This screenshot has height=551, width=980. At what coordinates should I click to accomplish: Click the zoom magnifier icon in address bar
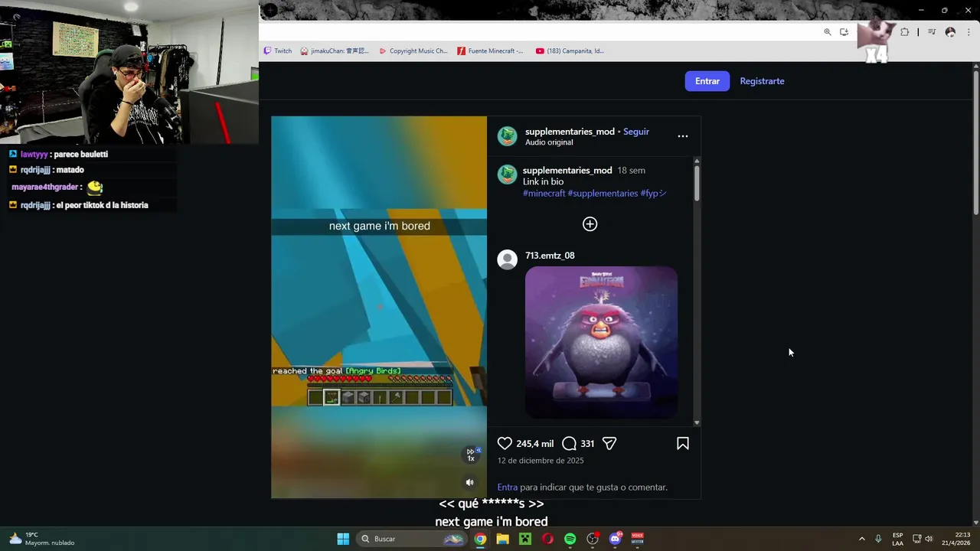828,32
